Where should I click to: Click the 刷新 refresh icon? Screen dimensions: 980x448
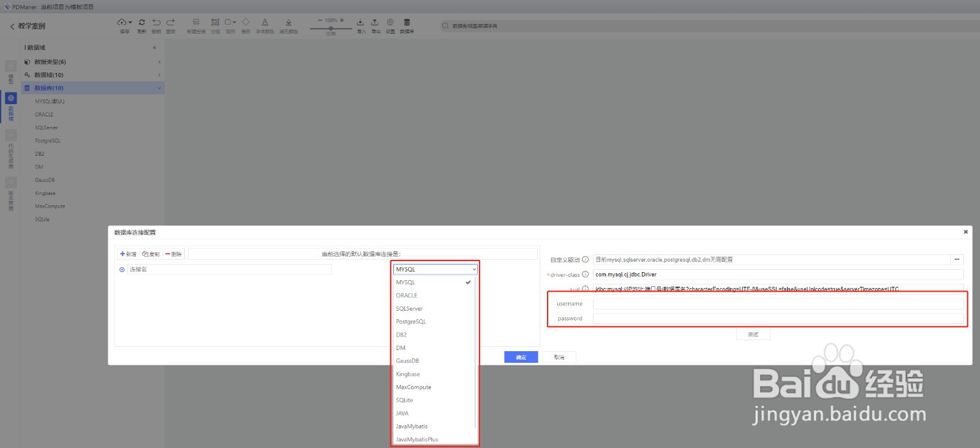tap(141, 22)
